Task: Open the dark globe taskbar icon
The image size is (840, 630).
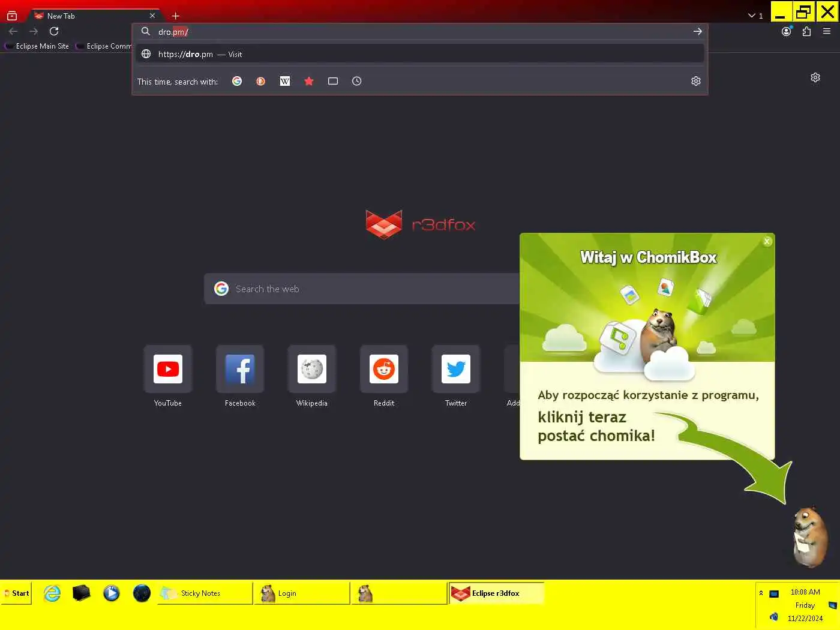Action: pos(142,593)
